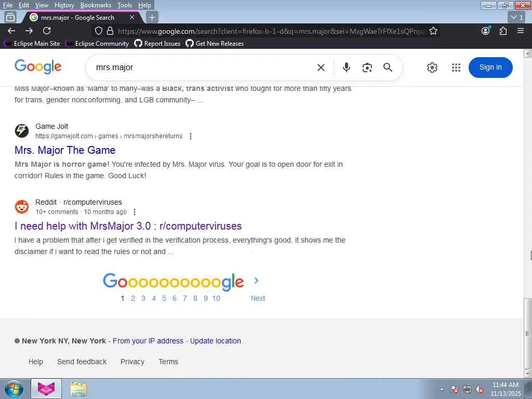Go to results page 2
Viewport: 532px width, 399px height.
133,298
